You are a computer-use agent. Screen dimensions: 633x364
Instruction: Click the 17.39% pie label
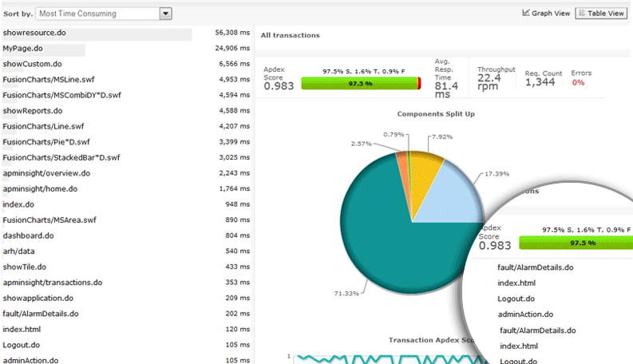pos(497,174)
